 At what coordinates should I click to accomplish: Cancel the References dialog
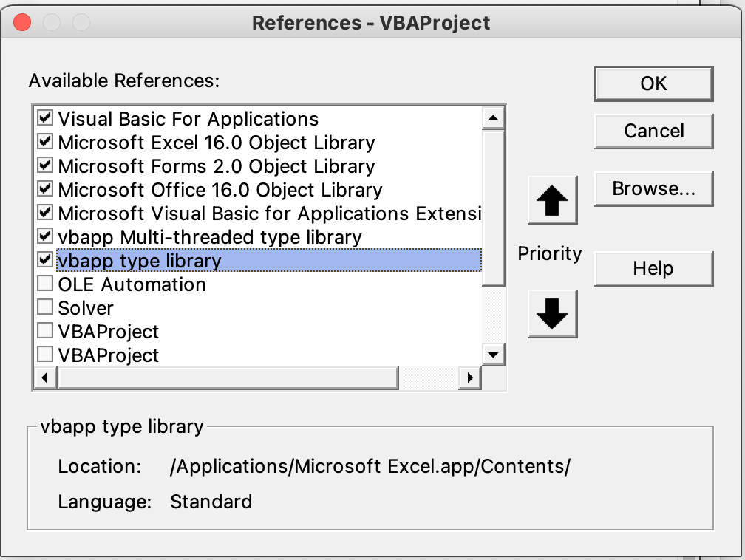click(653, 132)
